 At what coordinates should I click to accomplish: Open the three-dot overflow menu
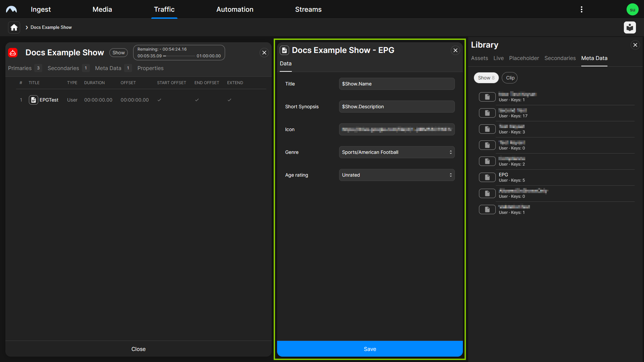(581, 9)
